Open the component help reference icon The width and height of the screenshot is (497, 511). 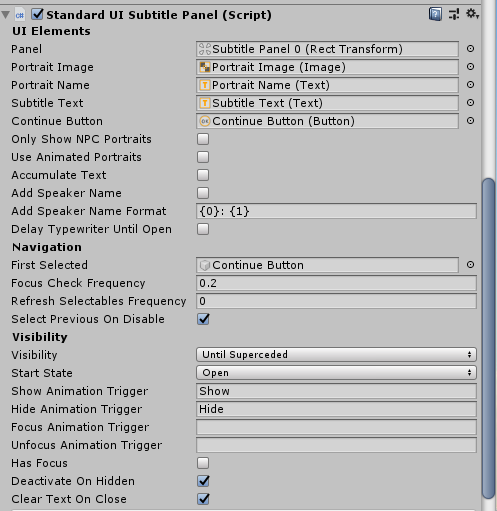tap(435, 14)
